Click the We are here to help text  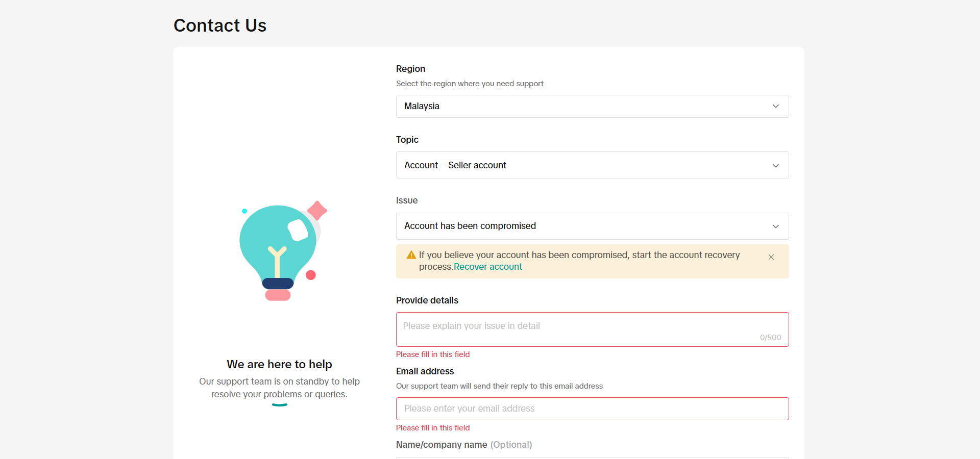click(279, 364)
